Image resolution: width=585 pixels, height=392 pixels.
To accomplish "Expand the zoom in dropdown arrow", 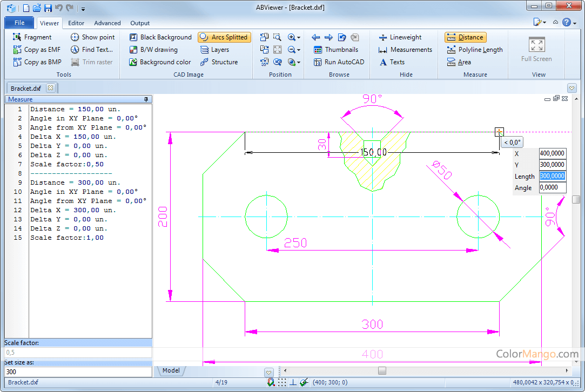I will coord(299,38).
